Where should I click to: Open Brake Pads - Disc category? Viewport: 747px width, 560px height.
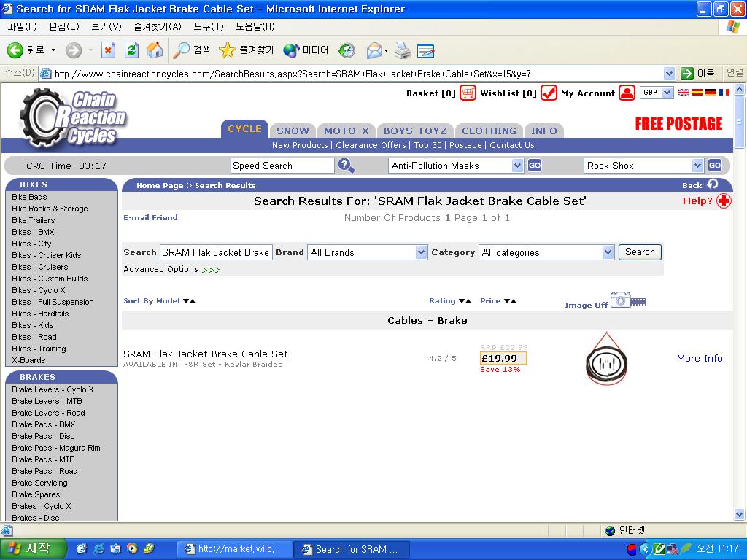tap(43, 436)
